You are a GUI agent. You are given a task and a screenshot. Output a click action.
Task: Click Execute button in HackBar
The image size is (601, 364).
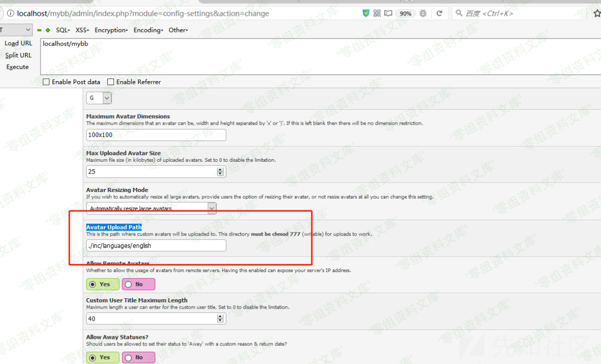pos(17,67)
